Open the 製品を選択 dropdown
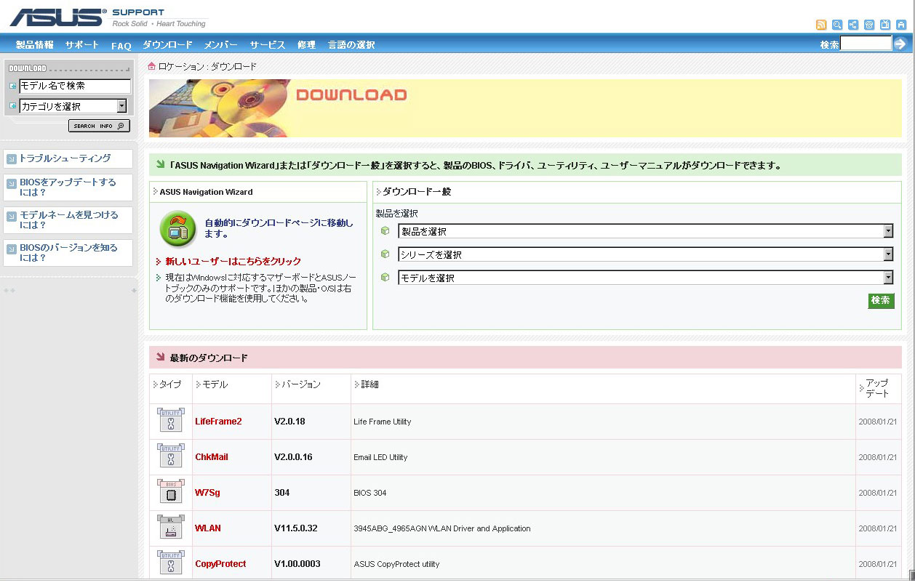915x588 pixels. [645, 231]
